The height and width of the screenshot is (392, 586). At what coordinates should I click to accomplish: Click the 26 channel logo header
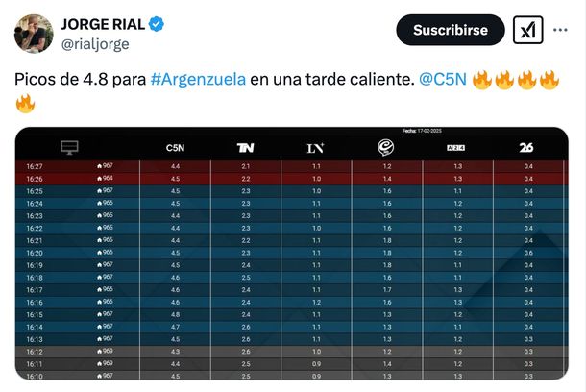(525, 148)
